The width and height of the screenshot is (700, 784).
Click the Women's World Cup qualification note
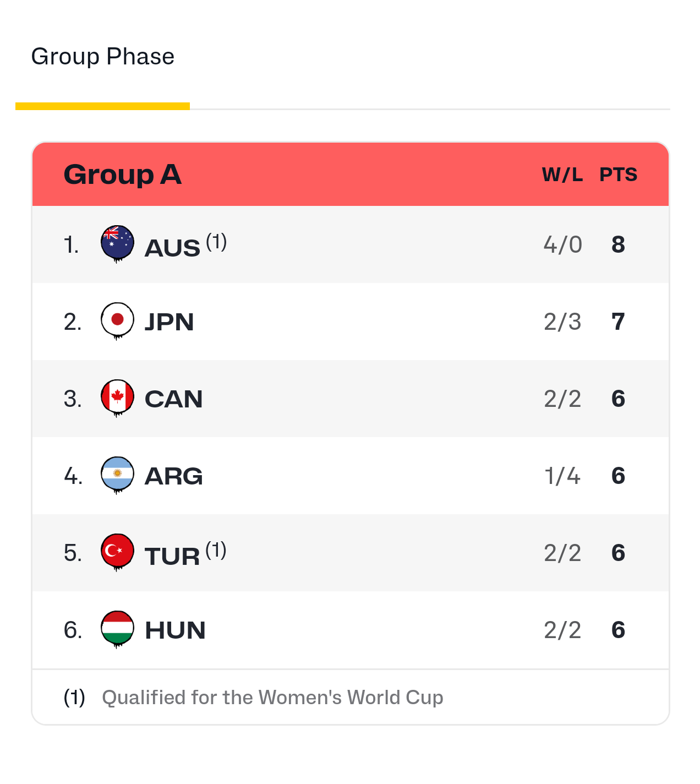click(272, 698)
